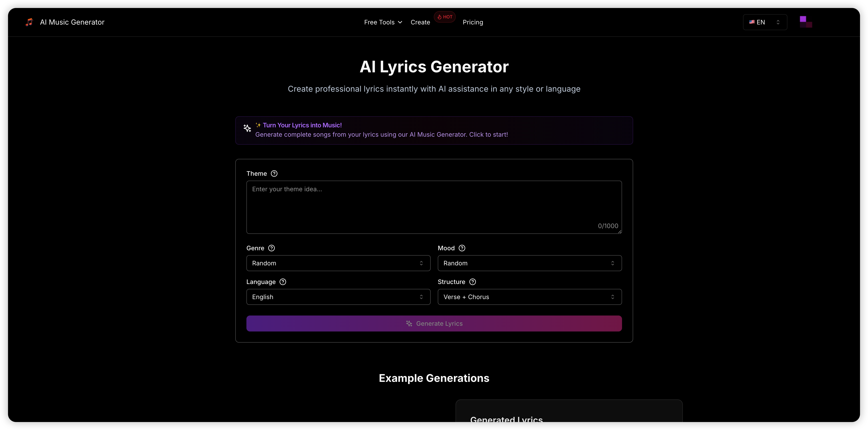Change the Structure from Verse + Chorus
The image size is (868, 430).
(529, 297)
